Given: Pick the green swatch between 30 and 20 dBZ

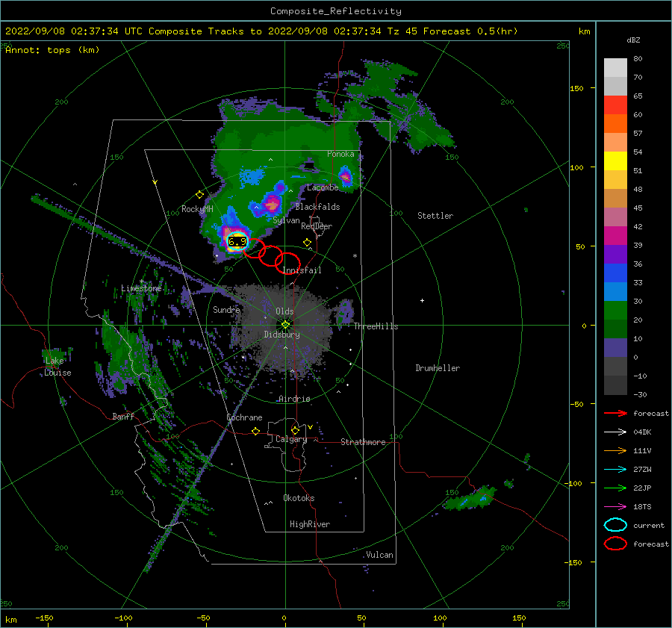Looking at the screenshot, I should pos(615,311).
